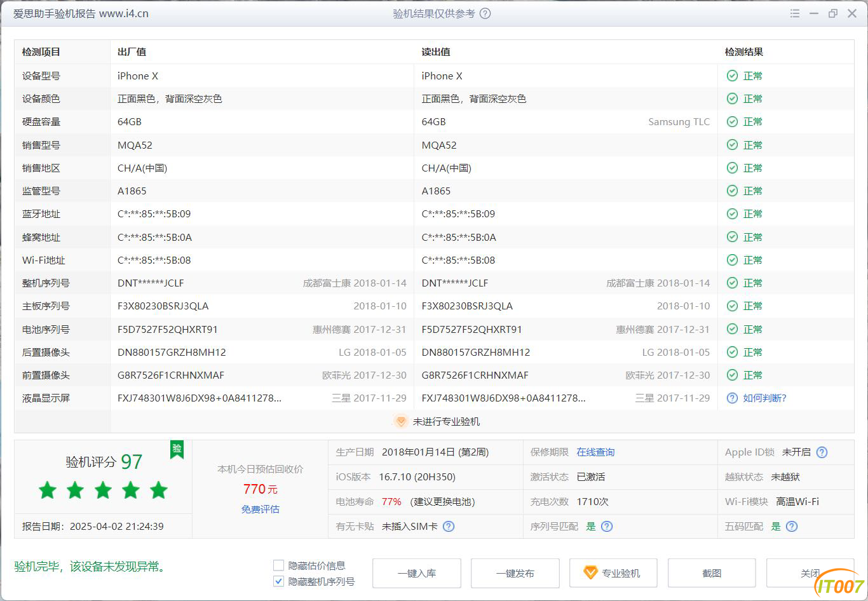Image resolution: width=868 pixels, height=601 pixels.
Task: Click the 检测结果 column header
Action: point(744,52)
